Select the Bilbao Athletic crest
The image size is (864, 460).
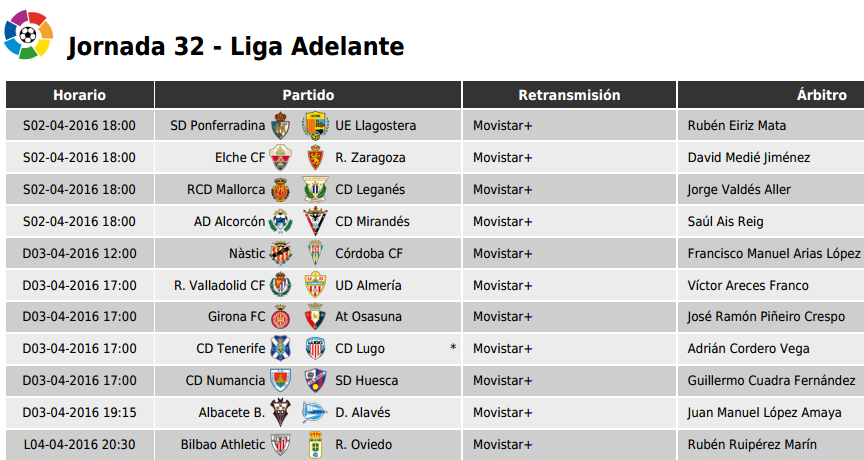click(x=280, y=444)
